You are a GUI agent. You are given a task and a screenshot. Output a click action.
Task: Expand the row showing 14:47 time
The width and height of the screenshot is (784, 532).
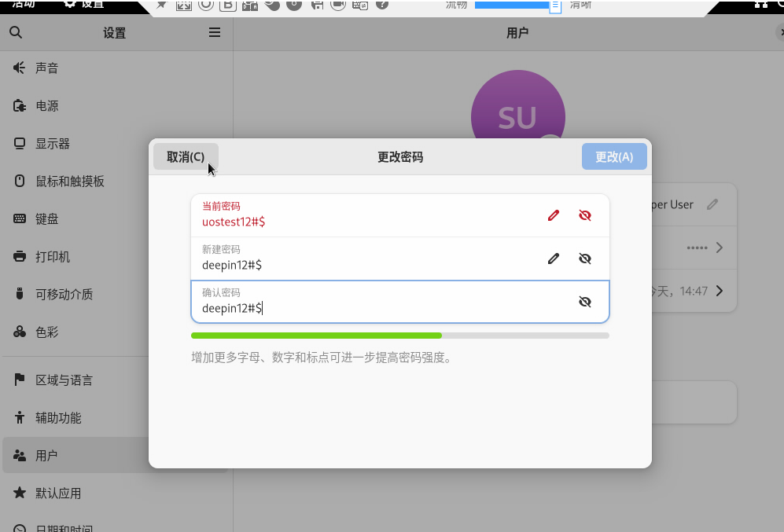coord(719,291)
